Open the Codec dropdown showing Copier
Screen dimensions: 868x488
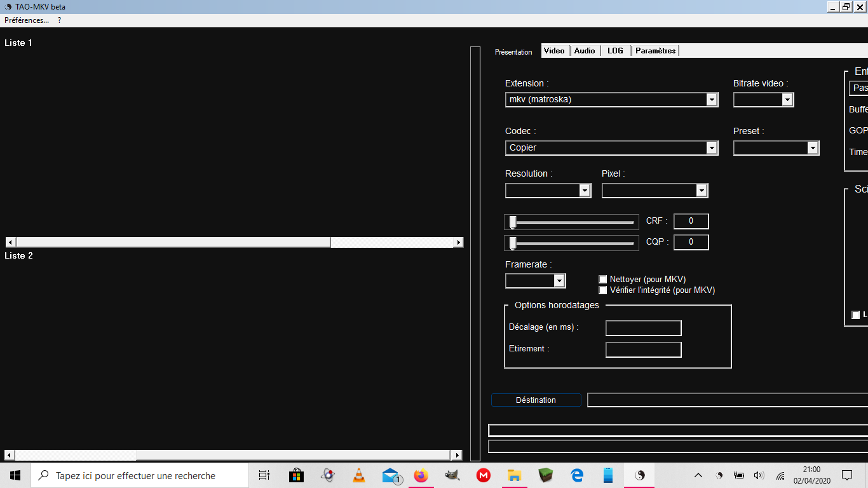712,147
